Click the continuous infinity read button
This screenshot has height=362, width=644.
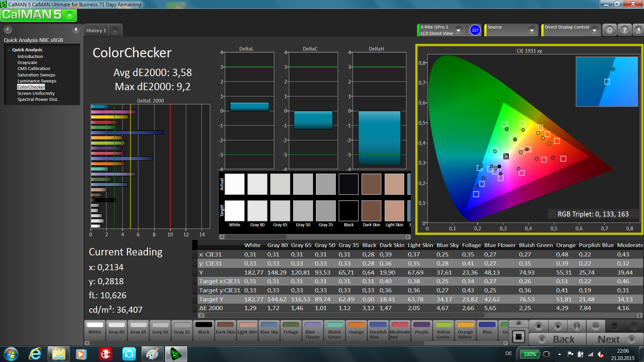tap(596, 326)
